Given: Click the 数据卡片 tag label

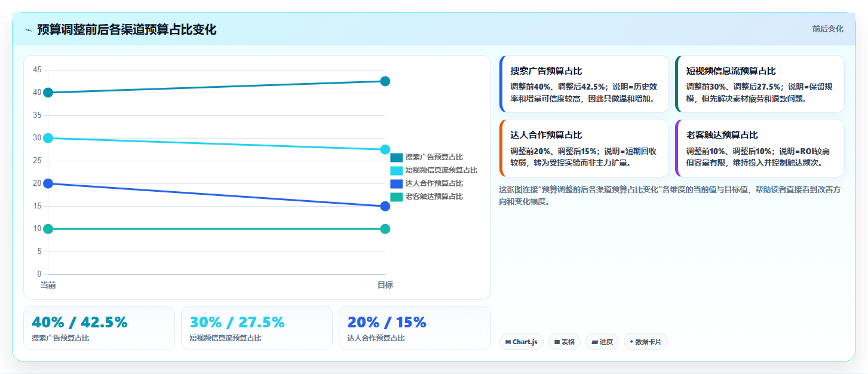Looking at the screenshot, I should coord(648,342).
